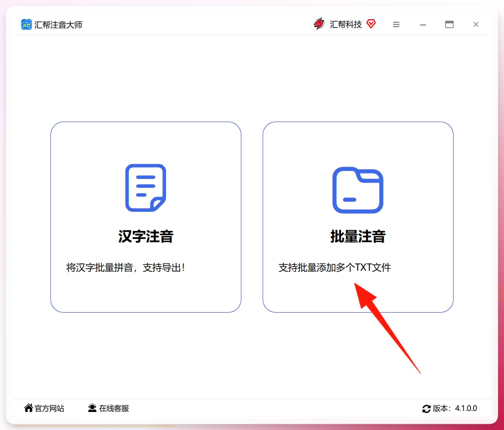Click the 汇帮科技 company name
Screen dimensions: 504x430
point(345,24)
